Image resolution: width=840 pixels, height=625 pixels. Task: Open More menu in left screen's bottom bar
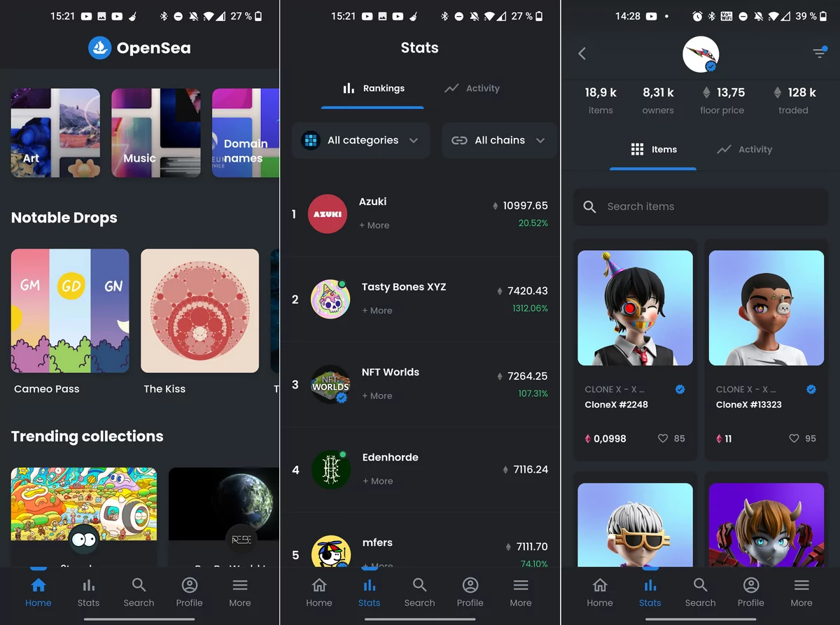[239, 592]
